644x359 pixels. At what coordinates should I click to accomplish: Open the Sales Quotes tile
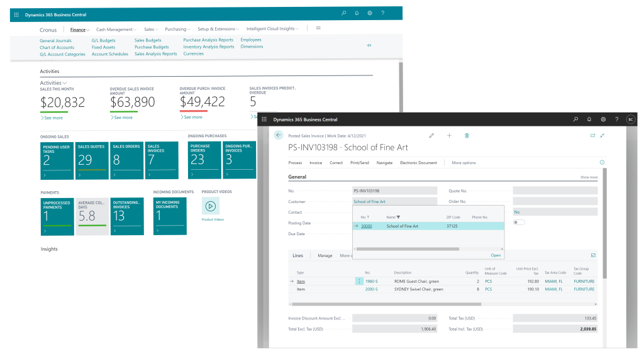pos(92,160)
